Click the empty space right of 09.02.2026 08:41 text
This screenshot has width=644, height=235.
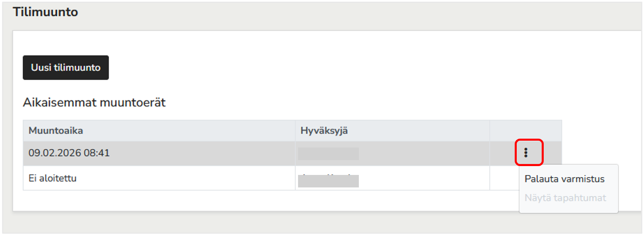pyautogui.click(x=201, y=153)
